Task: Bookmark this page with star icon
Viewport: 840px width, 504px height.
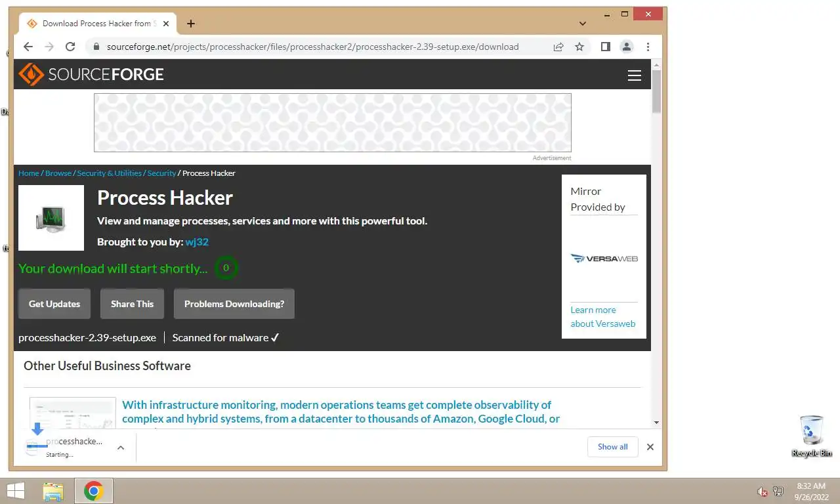Action: coord(579,47)
